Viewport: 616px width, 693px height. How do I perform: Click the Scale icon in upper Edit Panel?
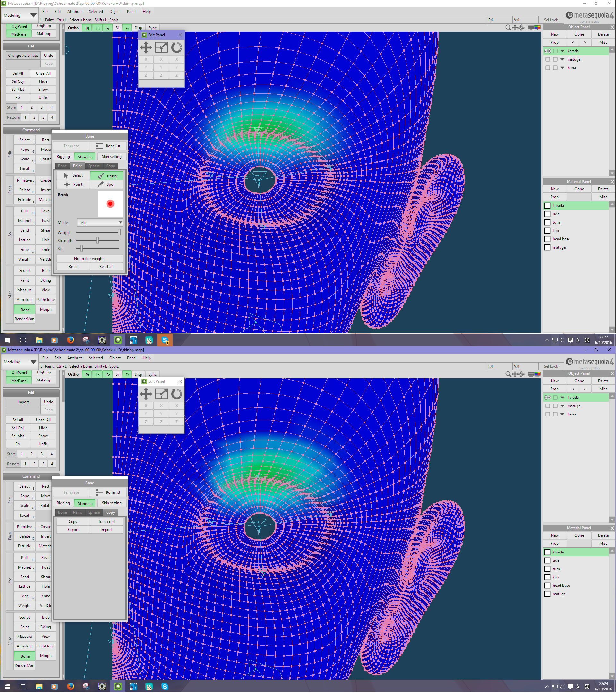click(161, 47)
